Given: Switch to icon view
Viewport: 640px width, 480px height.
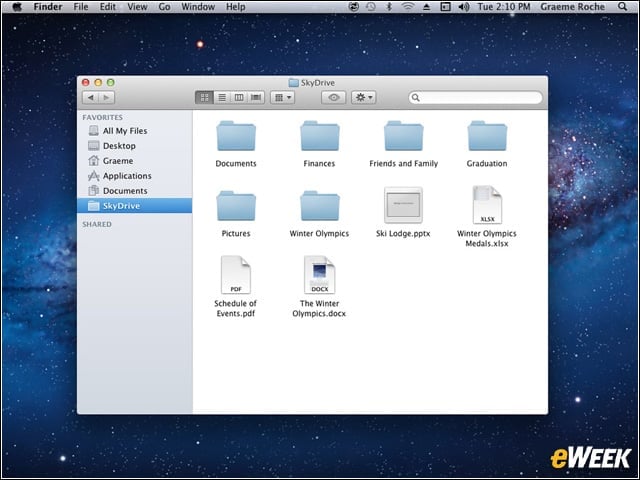Looking at the screenshot, I should pos(204,98).
